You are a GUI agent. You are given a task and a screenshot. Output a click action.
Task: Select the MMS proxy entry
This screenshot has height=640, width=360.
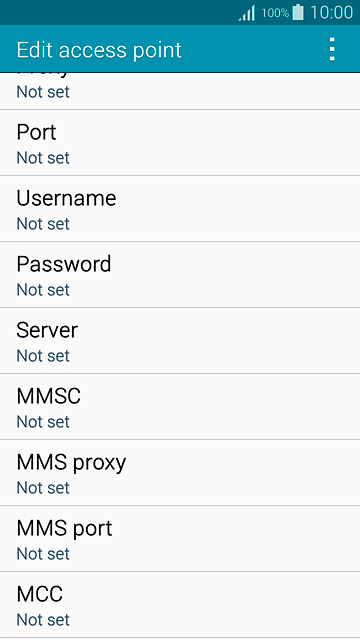[x=180, y=473]
